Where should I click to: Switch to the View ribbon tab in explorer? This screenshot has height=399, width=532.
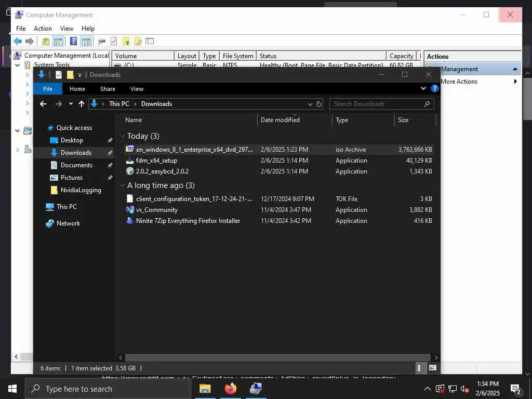[137, 89]
